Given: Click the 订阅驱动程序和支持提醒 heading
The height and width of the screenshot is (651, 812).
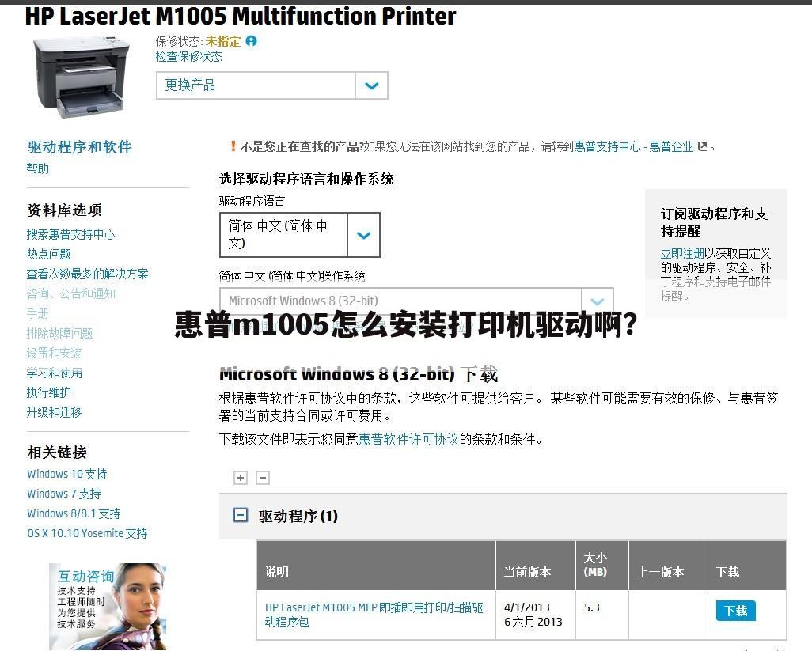Looking at the screenshot, I should click(714, 222).
